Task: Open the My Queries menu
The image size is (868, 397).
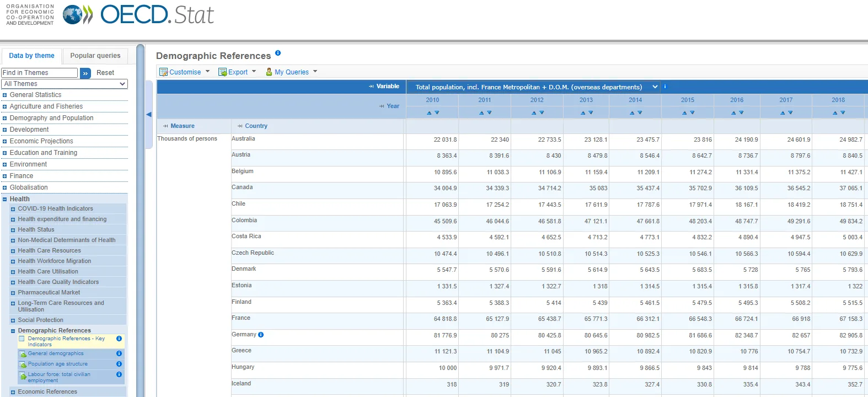Action: coord(292,72)
